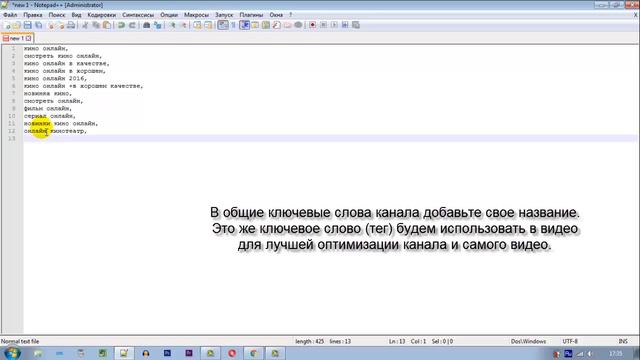
Task: Click the 'length : 425' status entry
Action: pyautogui.click(x=309, y=341)
